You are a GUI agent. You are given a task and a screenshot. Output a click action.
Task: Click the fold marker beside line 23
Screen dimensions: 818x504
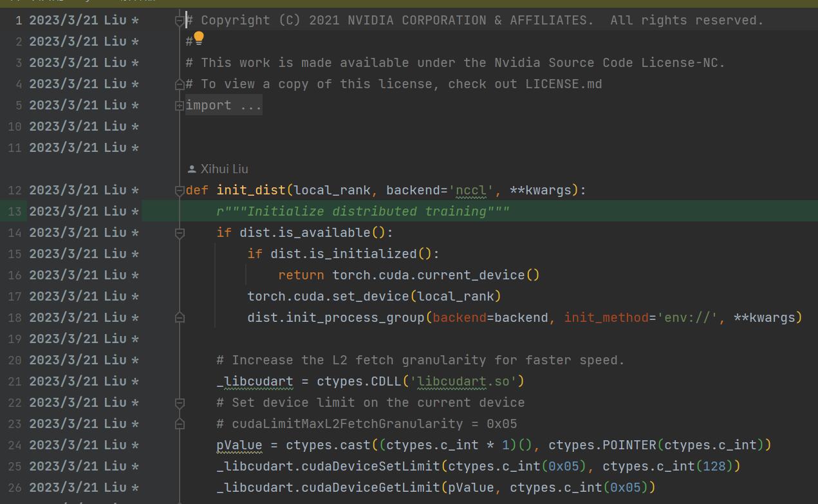[x=180, y=424]
